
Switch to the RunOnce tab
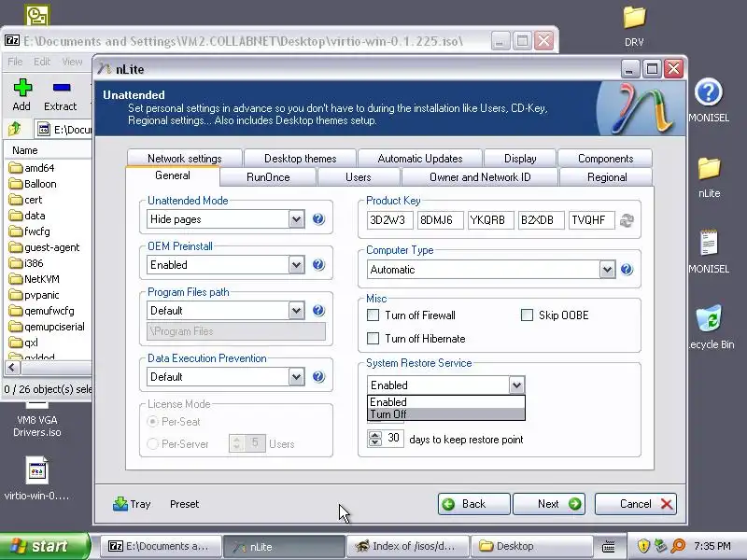click(x=268, y=177)
